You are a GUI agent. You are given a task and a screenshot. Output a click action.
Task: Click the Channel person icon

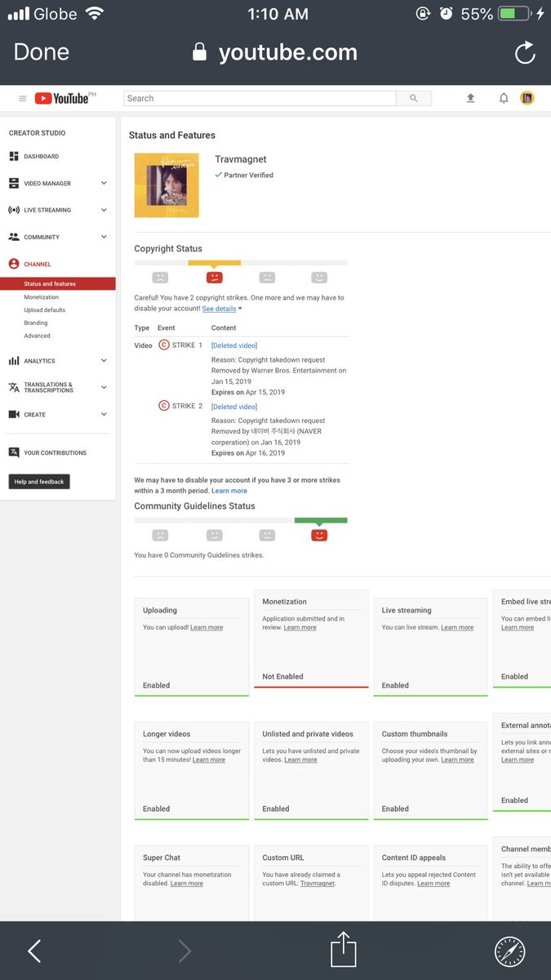[14, 264]
